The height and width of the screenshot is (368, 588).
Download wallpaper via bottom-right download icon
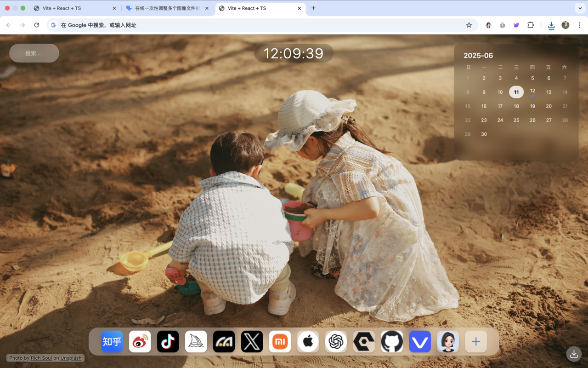point(574,354)
